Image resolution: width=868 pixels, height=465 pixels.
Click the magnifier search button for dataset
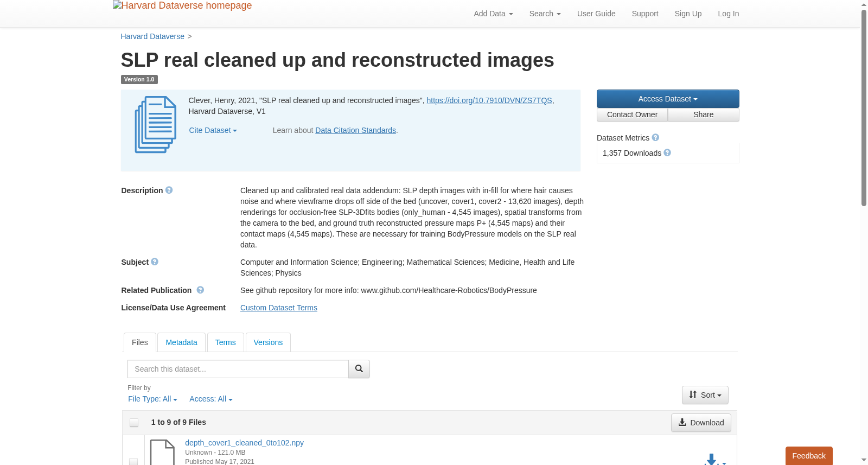[x=359, y=369]
